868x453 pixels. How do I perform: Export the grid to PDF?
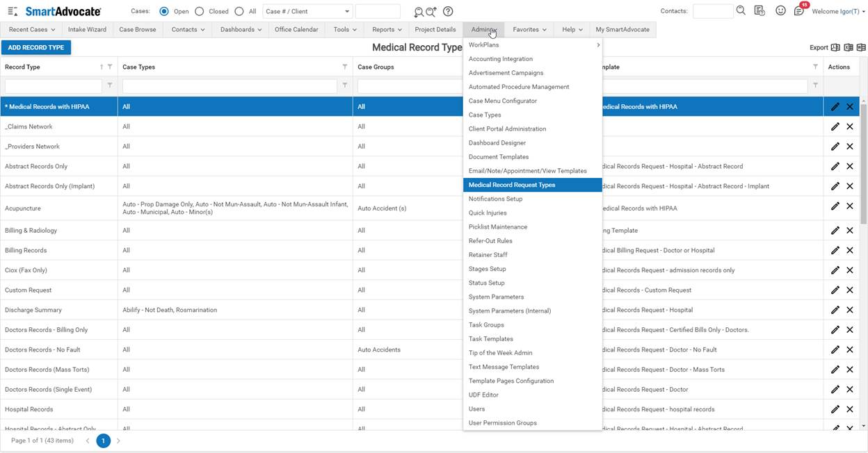[836, 47]
